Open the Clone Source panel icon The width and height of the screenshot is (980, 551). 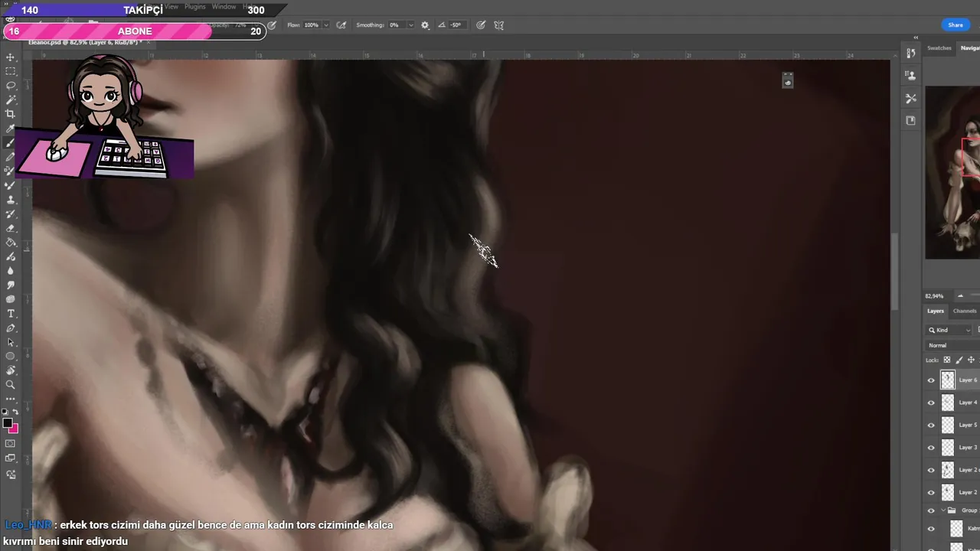910,75
